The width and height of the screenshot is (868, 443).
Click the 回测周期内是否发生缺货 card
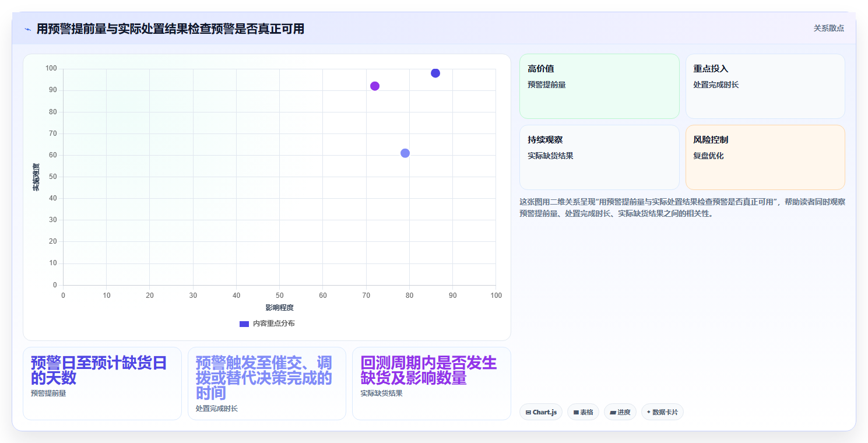coord(431,384)
